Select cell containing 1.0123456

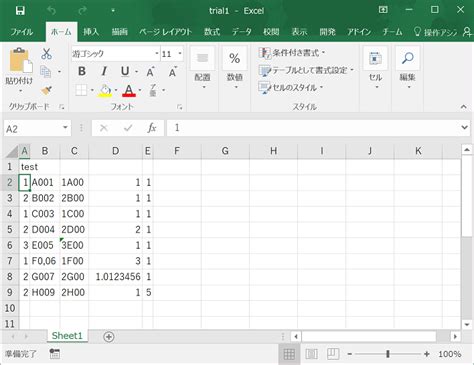[x=115, y=277]
